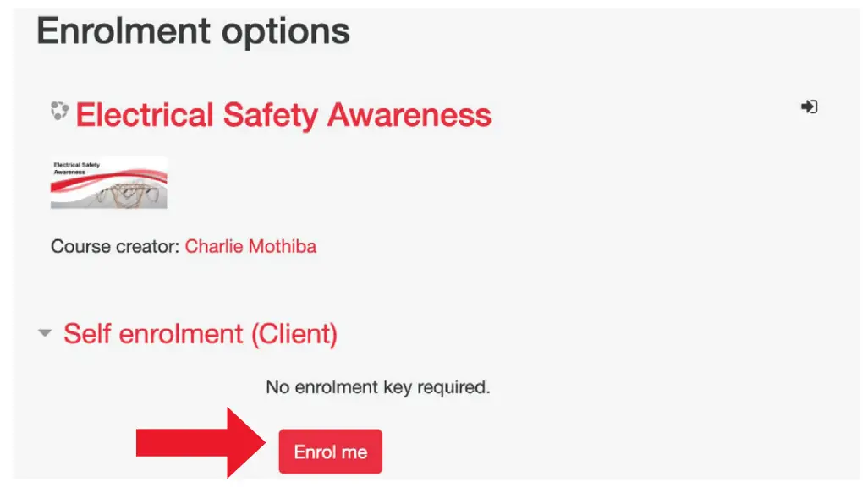Click the 'Course creator:' label

point(115,247)
